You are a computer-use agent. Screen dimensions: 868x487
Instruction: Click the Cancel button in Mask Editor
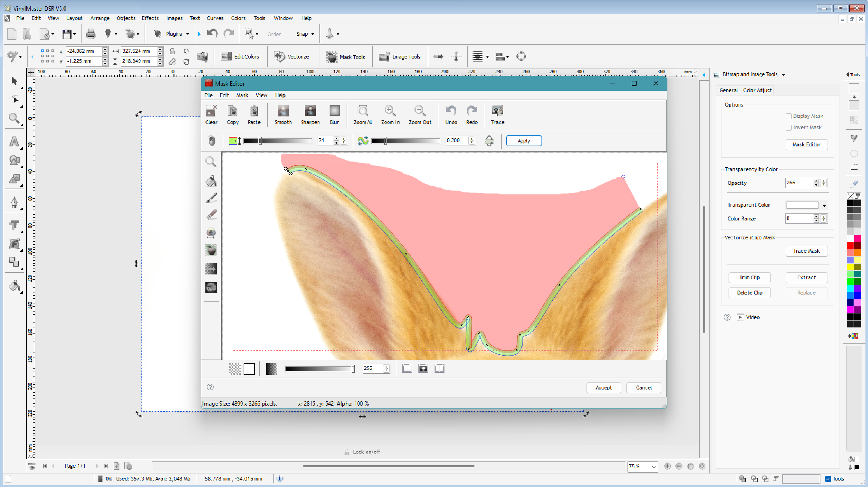pyautogui.click(x=644, y=388)
